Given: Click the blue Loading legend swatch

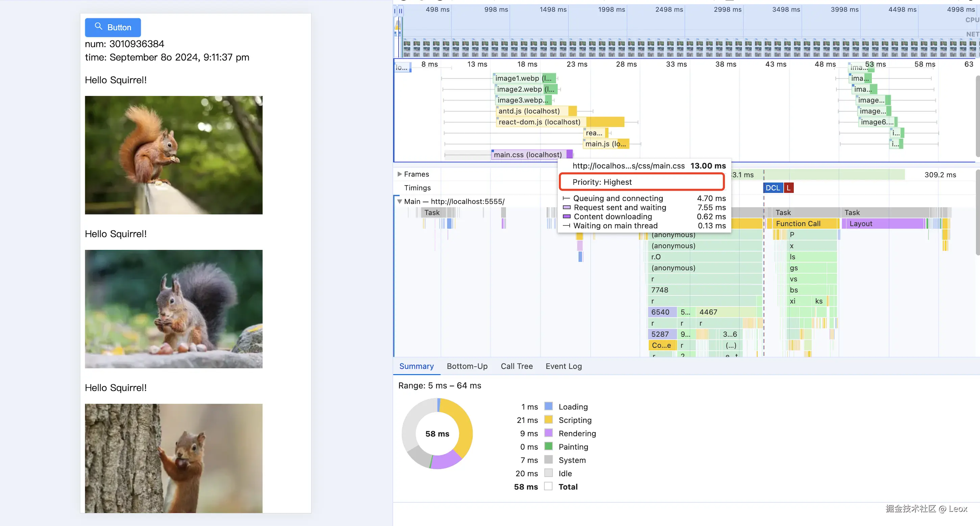Looking at the screenshot, I should click(x=548, y=406).
